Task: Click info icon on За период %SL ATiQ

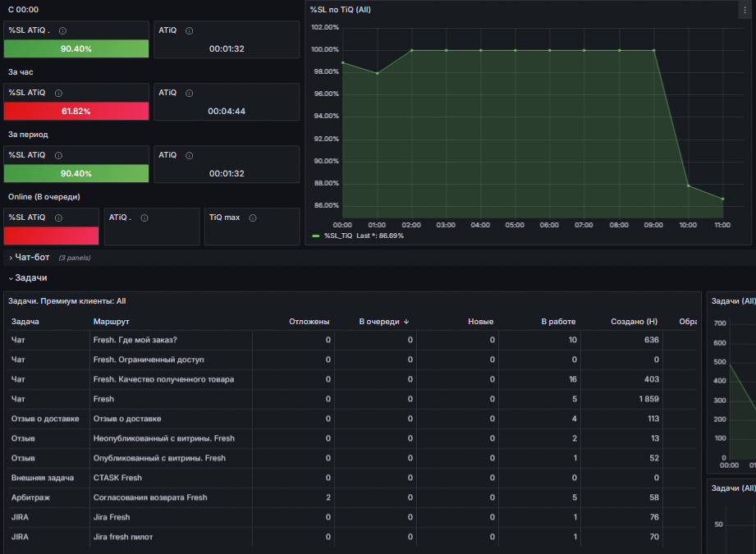Action: click(59, 155)
